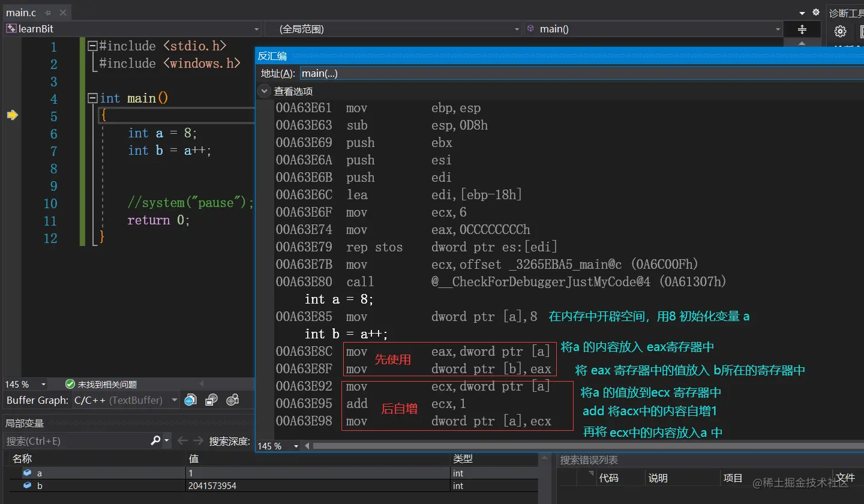
Task: Click the first Buffer Graph globe icon
Action: (190, 400)
